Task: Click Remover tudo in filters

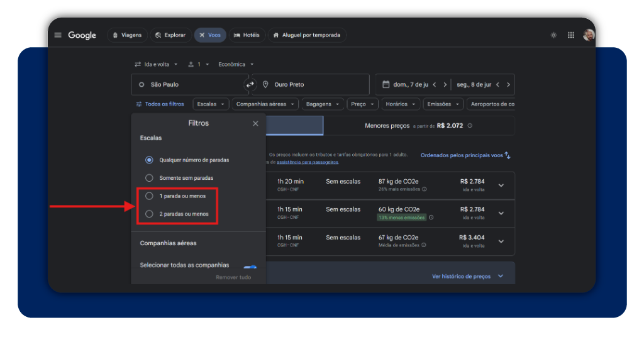Action: [x=233, y=277]
